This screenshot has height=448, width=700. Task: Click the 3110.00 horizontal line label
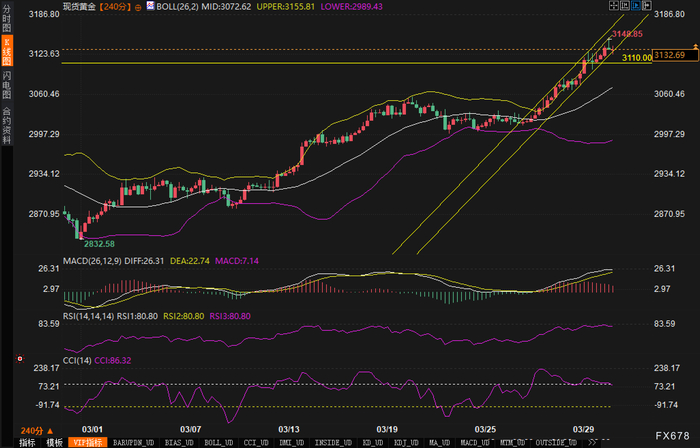point(637,58)
